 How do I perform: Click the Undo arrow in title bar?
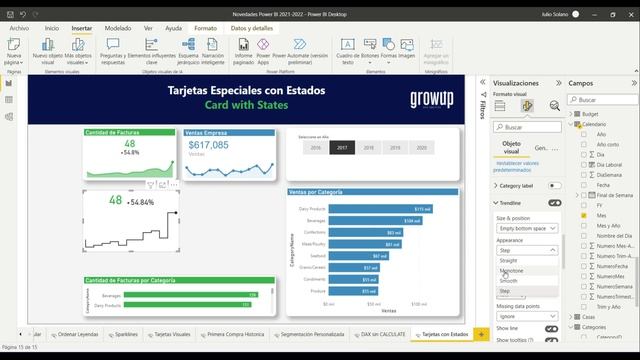[x=22, y=14]
